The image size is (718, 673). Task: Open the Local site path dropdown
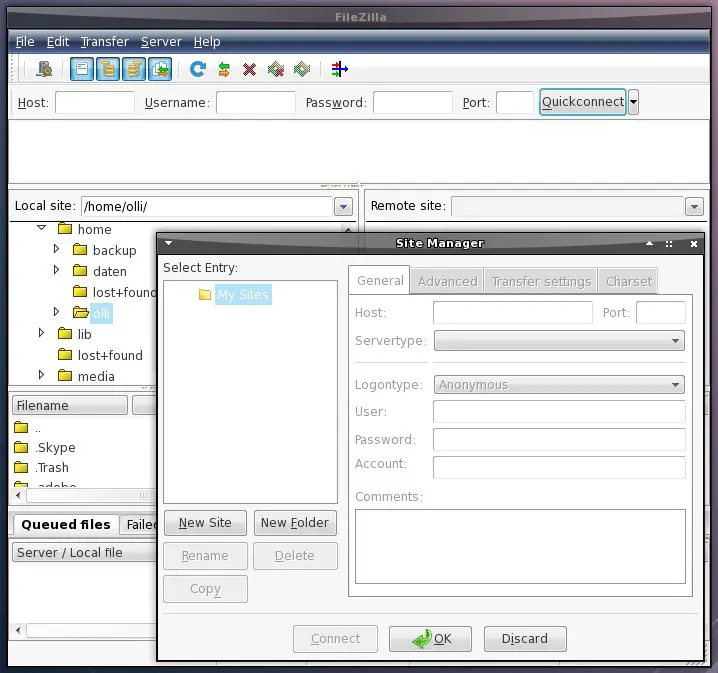click(x=343, y=206)
